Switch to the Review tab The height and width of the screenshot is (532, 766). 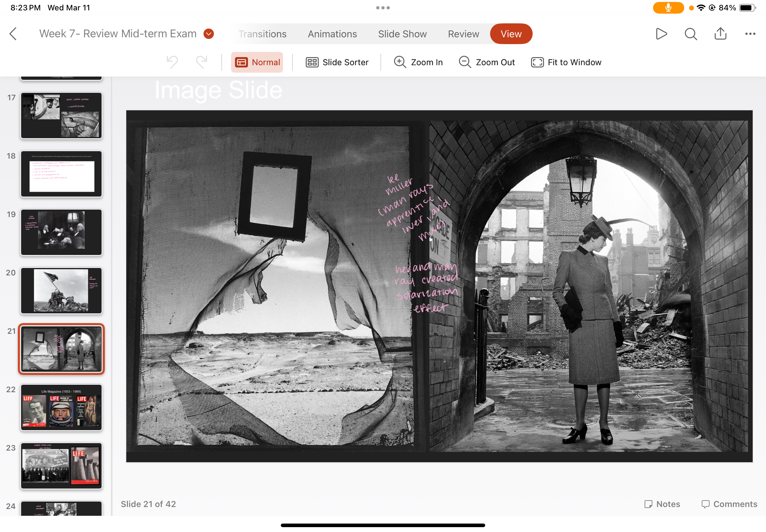[x=463, y=34]
